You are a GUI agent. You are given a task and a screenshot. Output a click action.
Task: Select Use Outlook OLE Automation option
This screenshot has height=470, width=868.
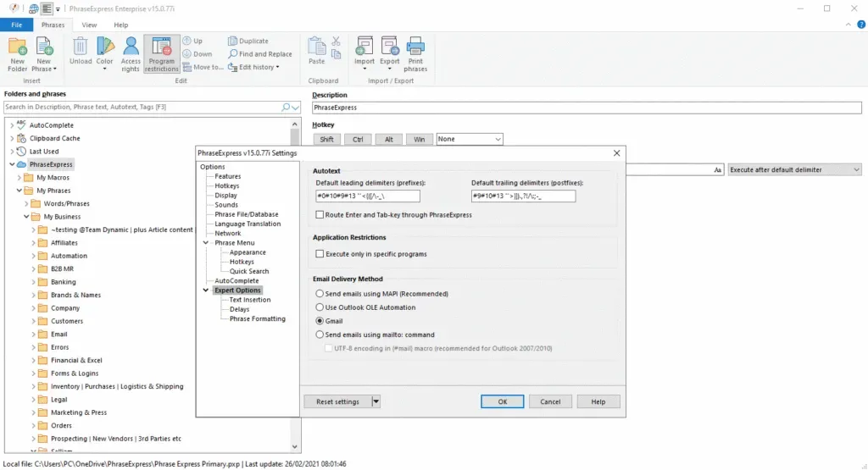point(320,307)
